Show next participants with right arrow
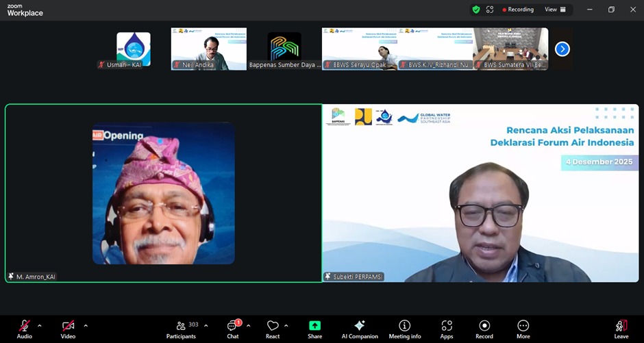This screenshot has height=343, width=644. [562, 49]
